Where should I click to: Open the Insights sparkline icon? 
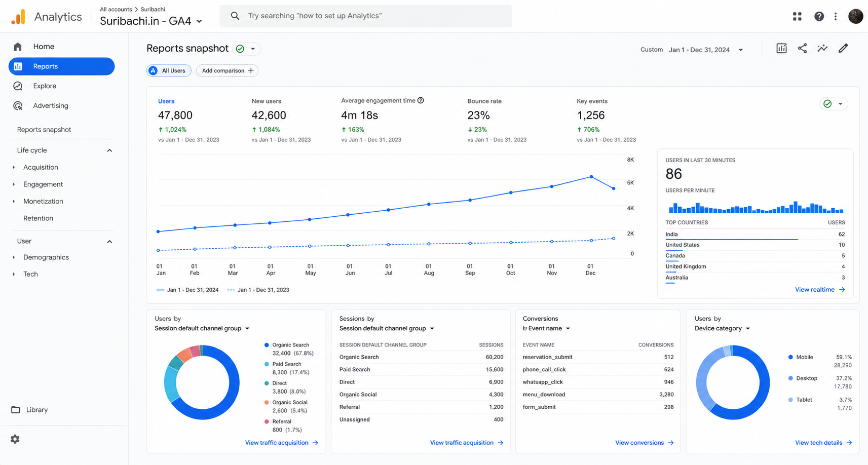[x=822, y=49]
